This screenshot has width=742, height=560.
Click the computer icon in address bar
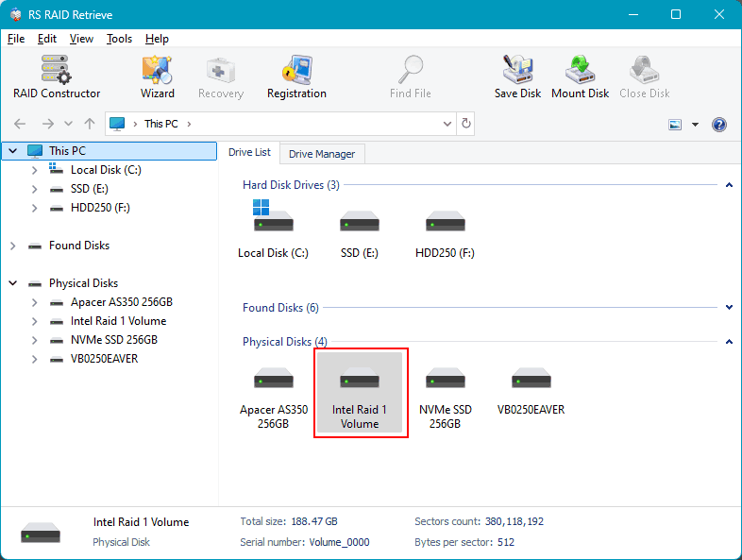[x=117, y=124]
